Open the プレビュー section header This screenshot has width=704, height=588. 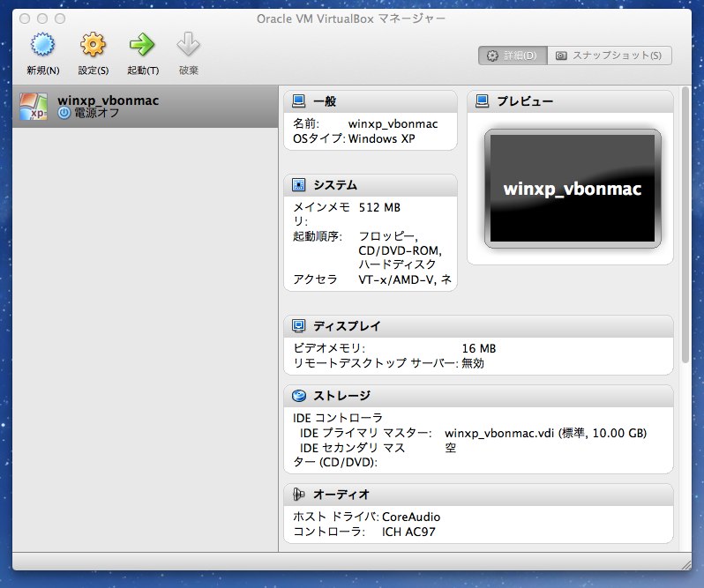(570, 101)
